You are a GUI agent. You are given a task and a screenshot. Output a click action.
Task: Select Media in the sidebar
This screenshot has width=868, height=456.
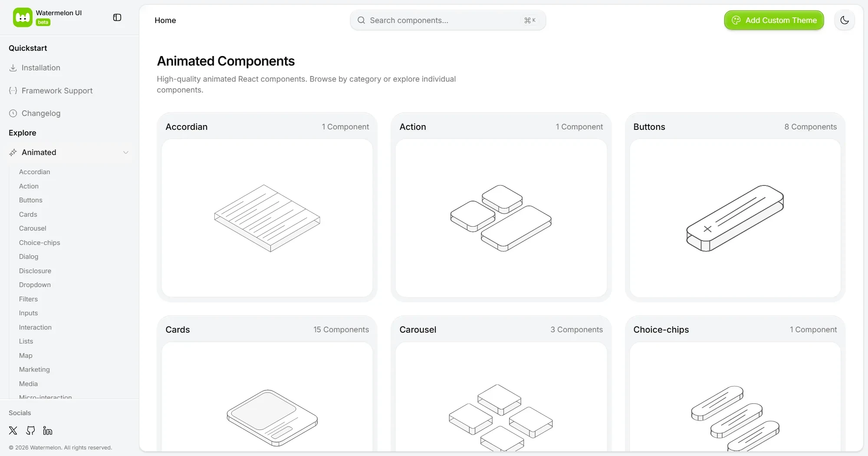pos(28,384)
